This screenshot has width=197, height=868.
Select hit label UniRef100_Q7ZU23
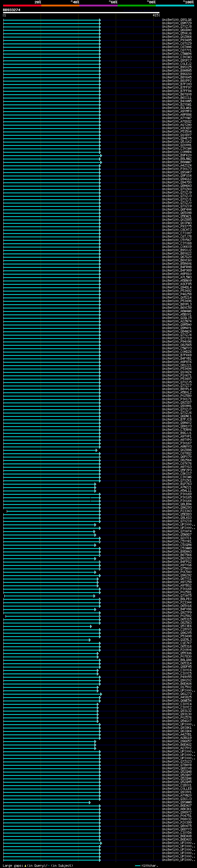click(x=177, y=762)
